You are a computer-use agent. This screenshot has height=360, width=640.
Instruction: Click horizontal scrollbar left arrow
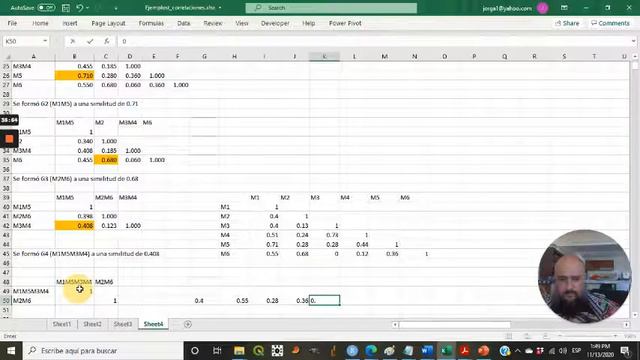click(x=395, y=324)
